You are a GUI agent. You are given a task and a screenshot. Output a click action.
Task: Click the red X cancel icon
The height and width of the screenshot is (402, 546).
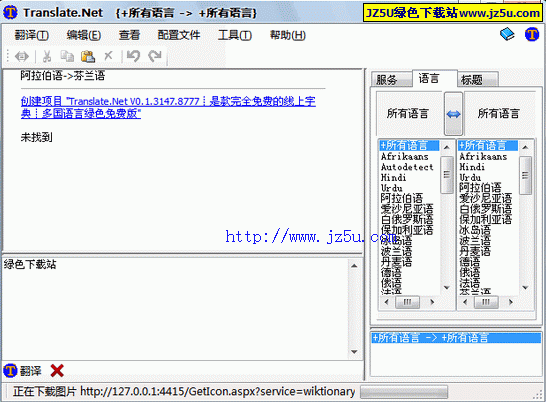pos(57,371)
